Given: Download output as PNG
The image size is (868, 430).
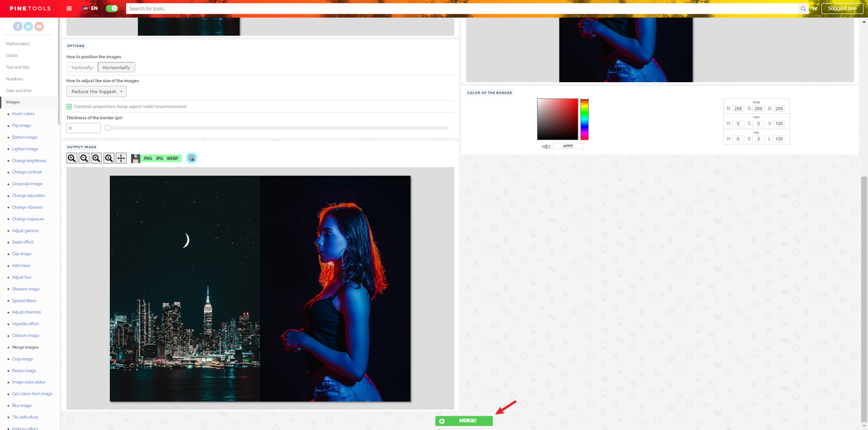Looking at the screenshot, I should 148,158.
